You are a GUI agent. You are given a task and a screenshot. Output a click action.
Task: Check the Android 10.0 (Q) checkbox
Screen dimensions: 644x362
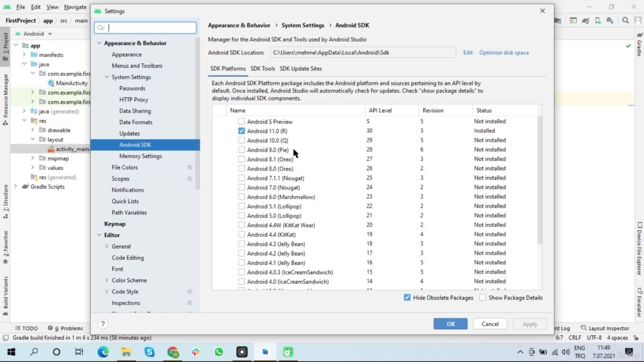(242, 140)
